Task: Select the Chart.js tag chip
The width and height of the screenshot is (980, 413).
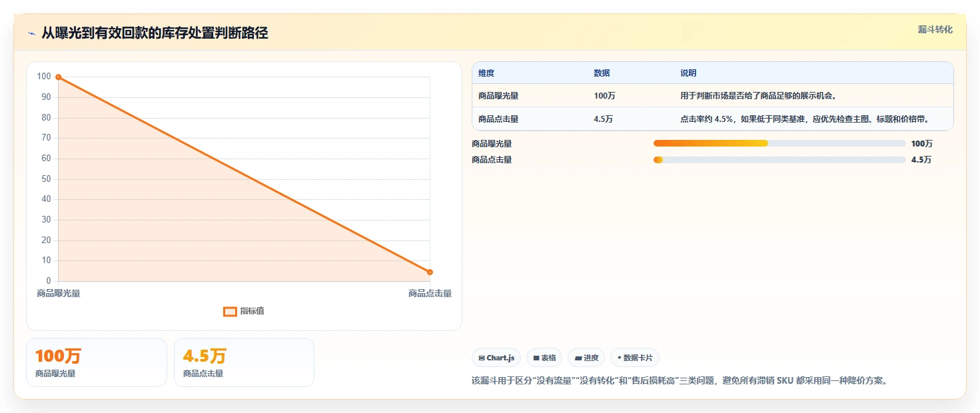Action: (x=496, y=358)
